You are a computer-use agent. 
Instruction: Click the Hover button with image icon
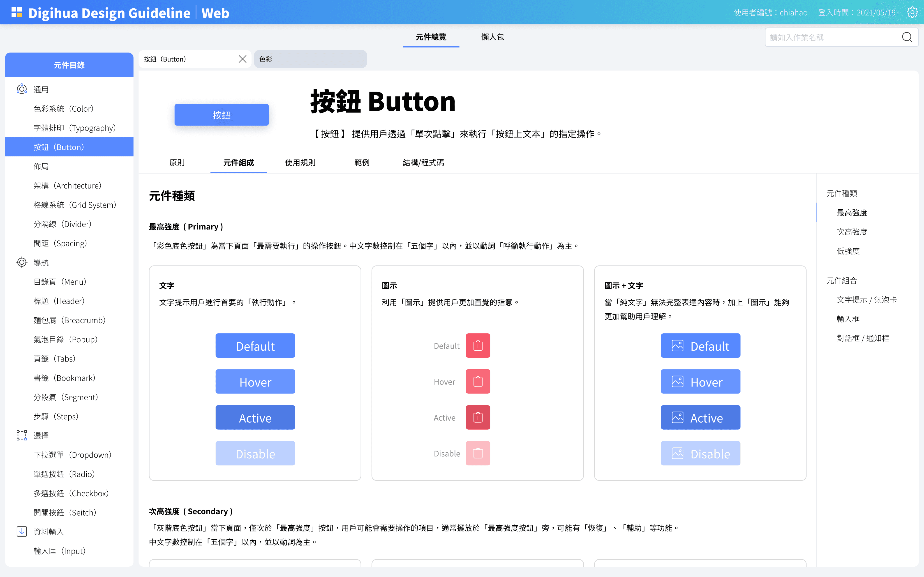click(700, 382)
